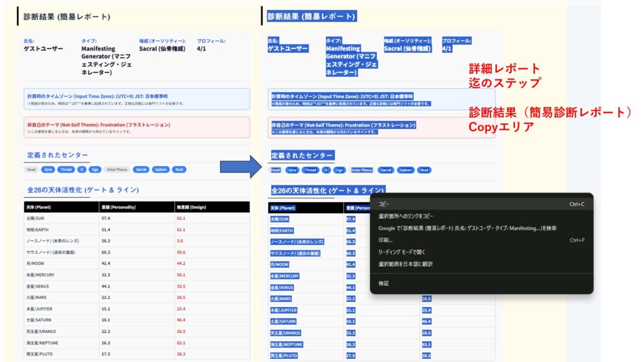The width and height of the screenshot is (644, 362).
Task: Click the Spleen tag in left panel
Action: (x=161, y=169)
